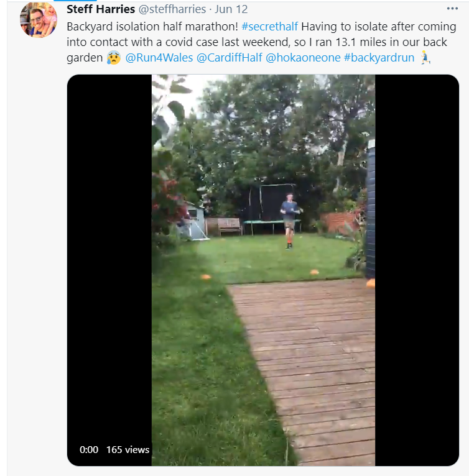
Task: Click the video's left black letterbox bar
Action: pyautogui.click(x=109, y=249)
